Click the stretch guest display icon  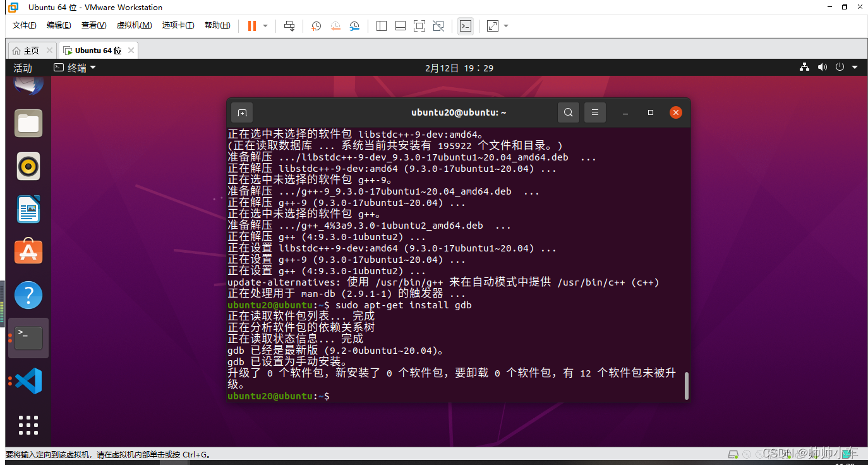click(x=493, y=26)
